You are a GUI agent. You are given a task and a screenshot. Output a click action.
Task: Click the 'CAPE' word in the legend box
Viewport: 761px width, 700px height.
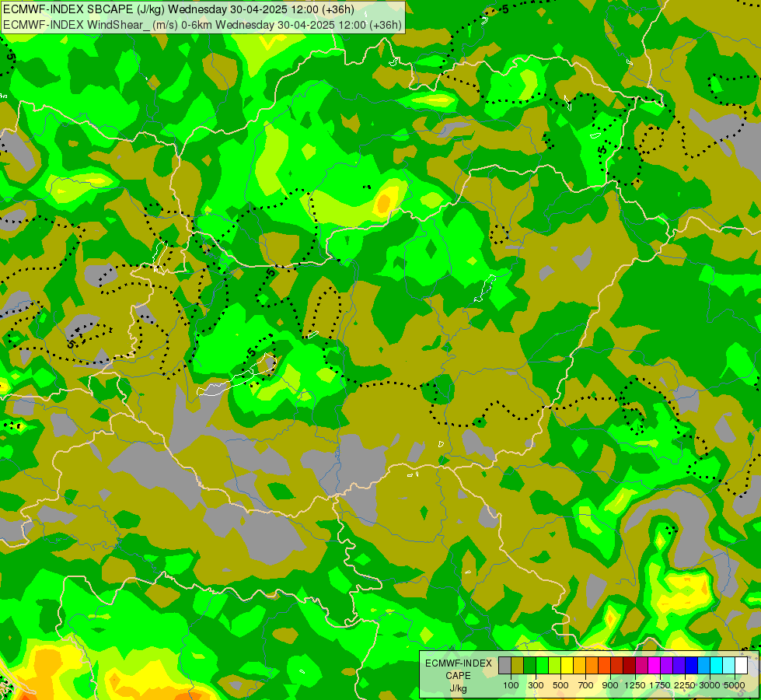[458, 676]
